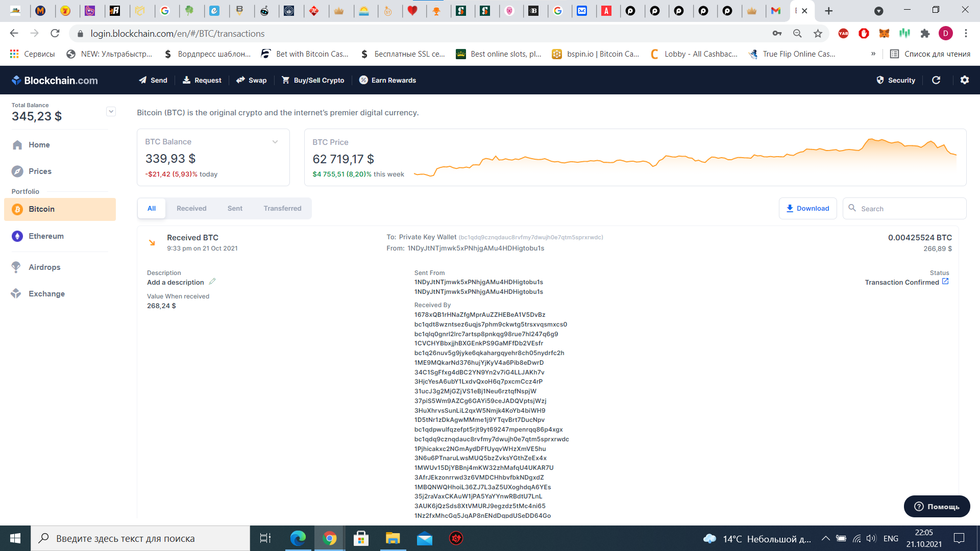Expand the BTC Balance dropdown chevron
Viewport: 980px width, 551px height.
click(x=275, y=142)
